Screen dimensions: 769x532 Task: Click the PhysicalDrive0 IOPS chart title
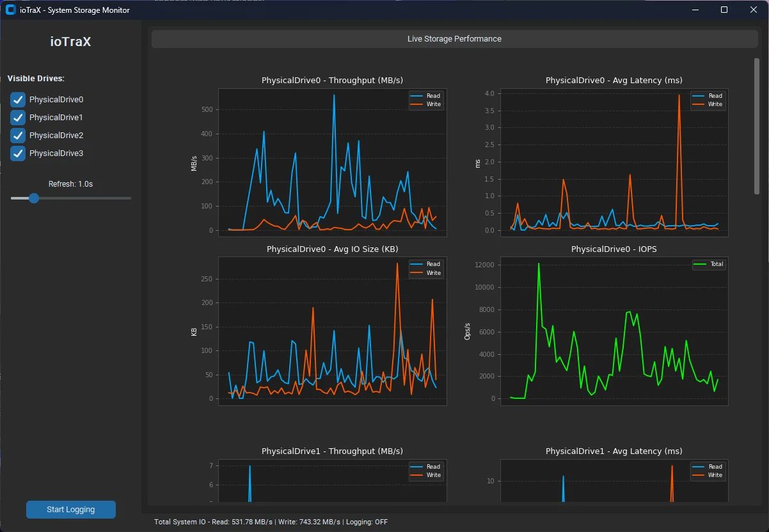[614, 249]
